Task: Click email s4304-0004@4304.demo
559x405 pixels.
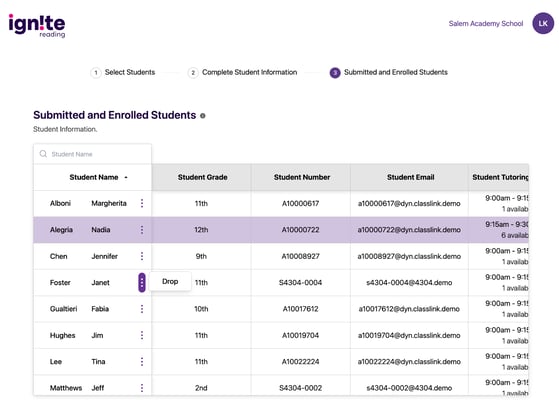Action: coord(409,283)
